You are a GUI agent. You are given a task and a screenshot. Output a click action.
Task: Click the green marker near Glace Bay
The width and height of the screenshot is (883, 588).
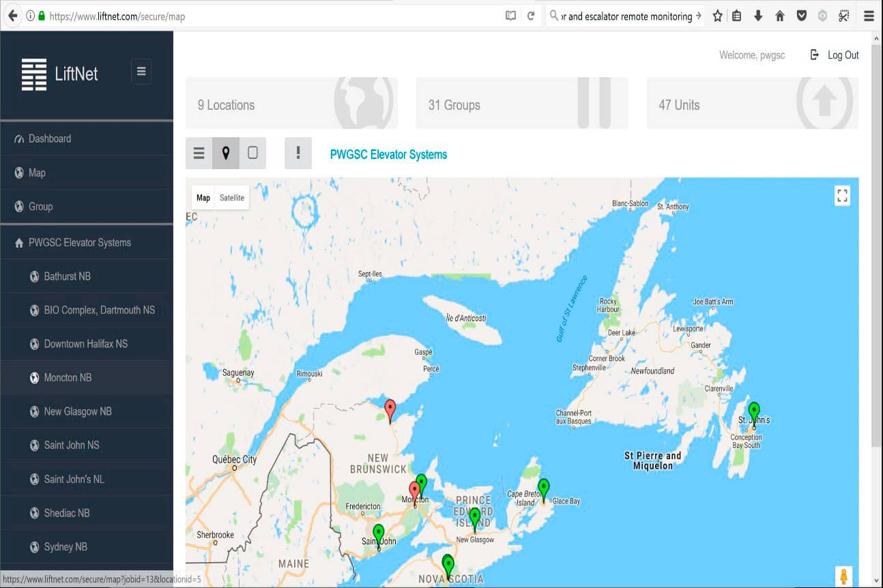coord(543,490)
